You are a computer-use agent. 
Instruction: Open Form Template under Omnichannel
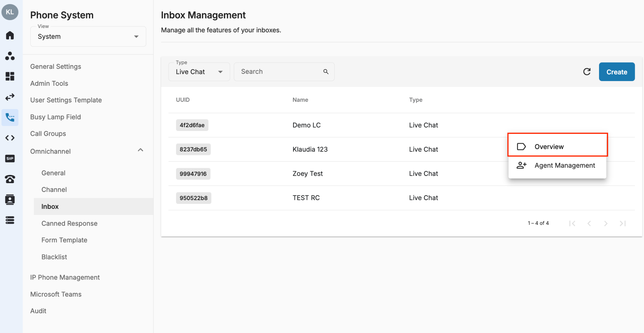[64, 240]
